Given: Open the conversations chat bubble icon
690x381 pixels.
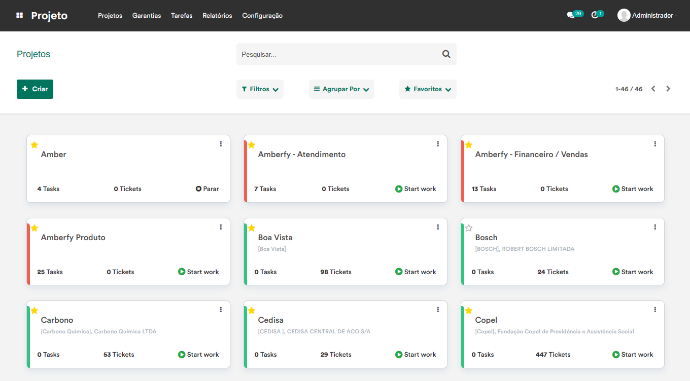Looking at the screenshot, I should point(571,15).
